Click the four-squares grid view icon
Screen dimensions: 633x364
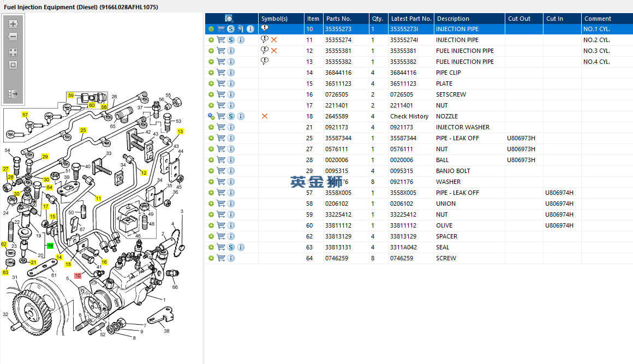point(13,52)
